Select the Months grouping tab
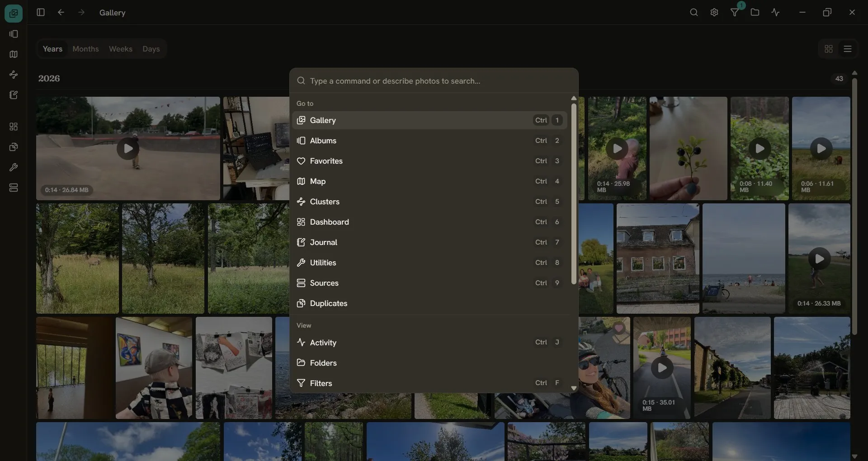The height and width of the screenshot is (461, 868). pyautogui.click(x=85, y=49)
